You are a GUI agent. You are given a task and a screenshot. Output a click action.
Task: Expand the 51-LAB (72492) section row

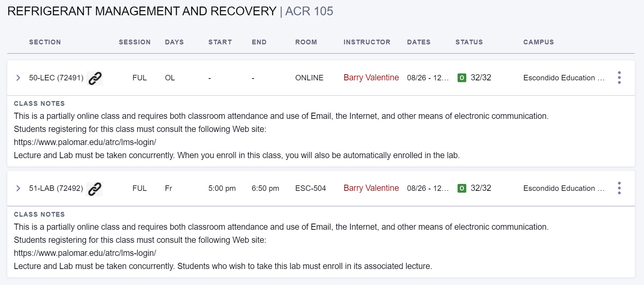pyautogui.click(x=18, y=188)
